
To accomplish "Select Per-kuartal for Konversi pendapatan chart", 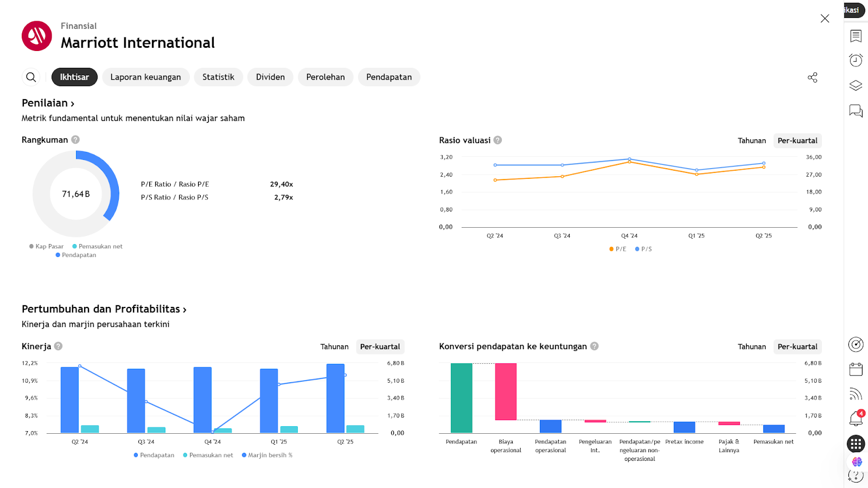I will click(x=797, y=346).
